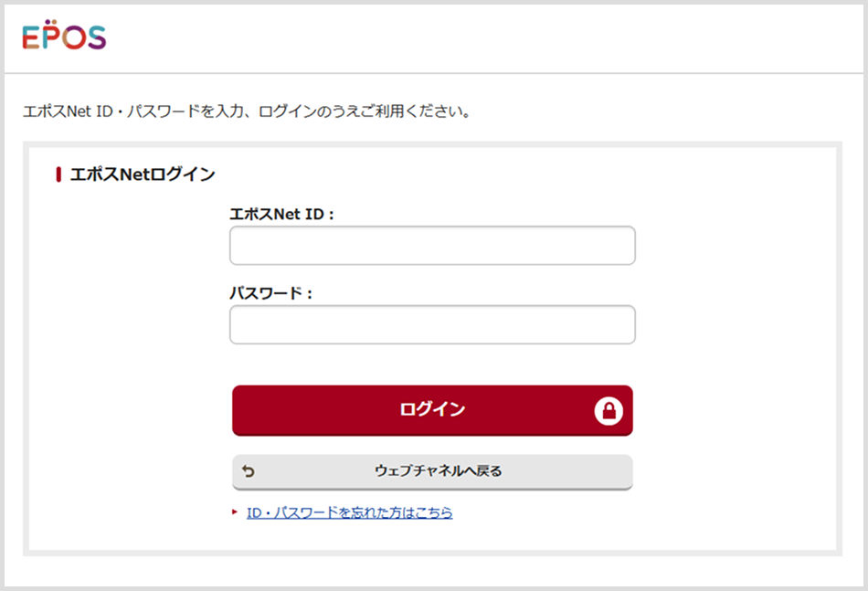Click the padlock icon on the login button
The height and width of the screenshot is (591, 868).
pos(609,411)
